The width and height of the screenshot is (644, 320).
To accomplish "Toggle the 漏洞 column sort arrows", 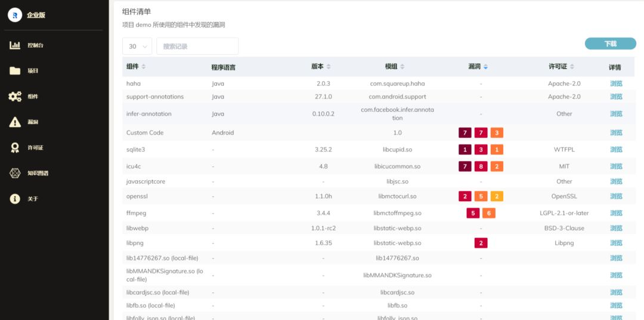I will (485, 67).
